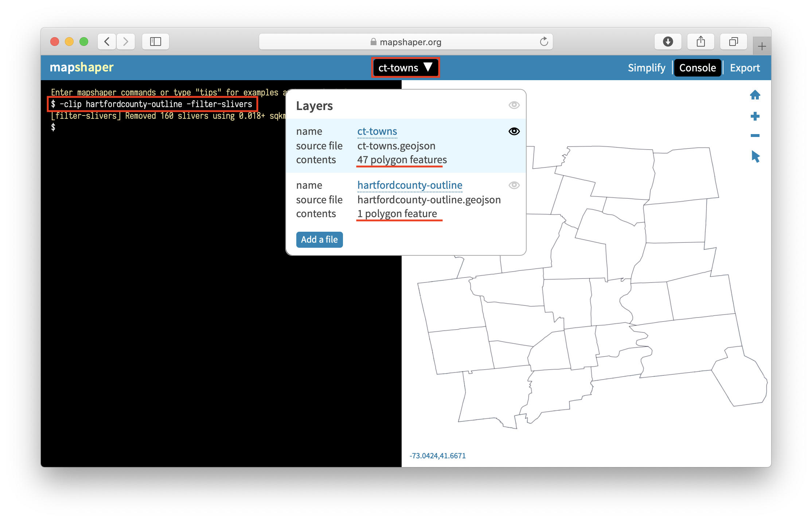Click 'hartfordcounty-outline.geojson' source file text
812x521 pixels.
click(429, 200)
